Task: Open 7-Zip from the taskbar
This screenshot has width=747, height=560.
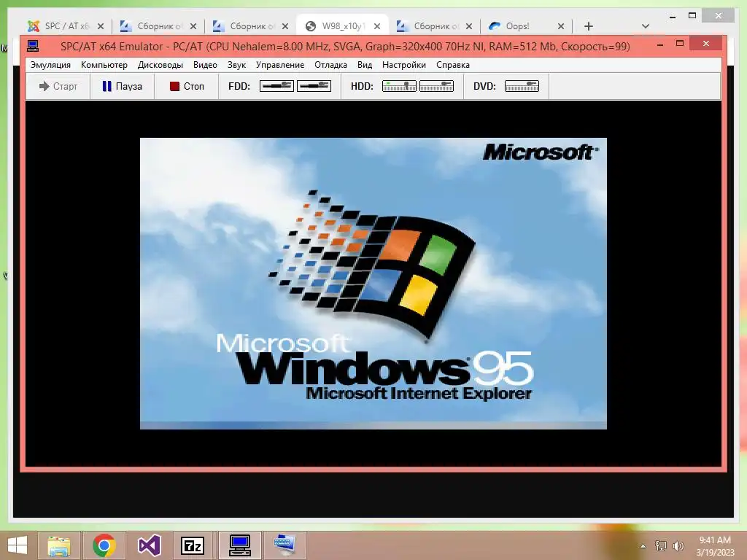Action: point(193,545)
